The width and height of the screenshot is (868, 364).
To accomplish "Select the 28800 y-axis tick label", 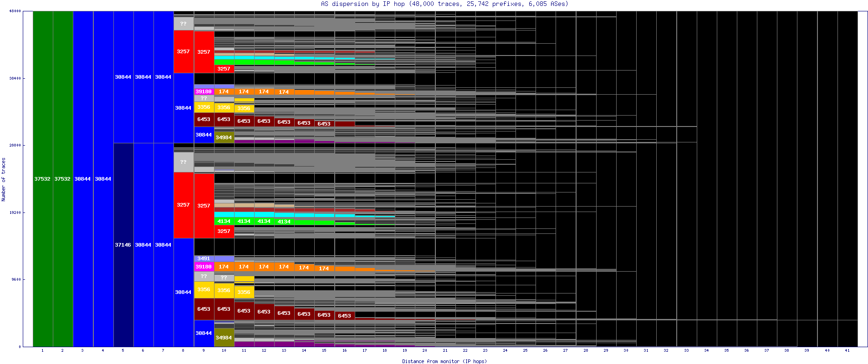I will coord(15,145).
